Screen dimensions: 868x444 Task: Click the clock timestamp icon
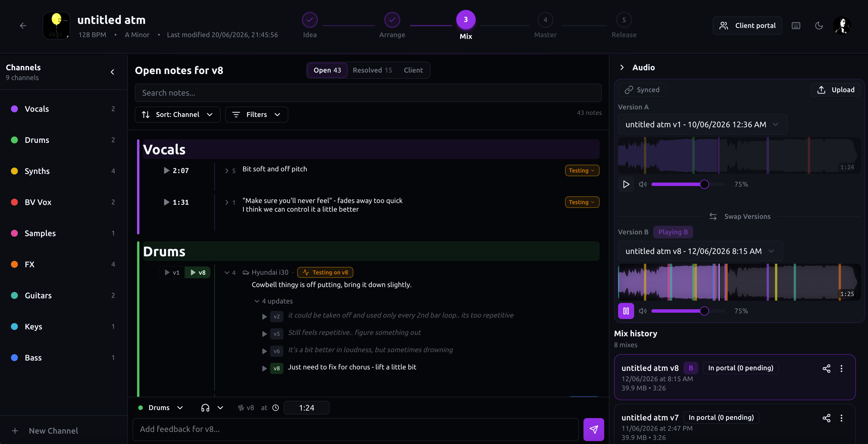point(276,408)
